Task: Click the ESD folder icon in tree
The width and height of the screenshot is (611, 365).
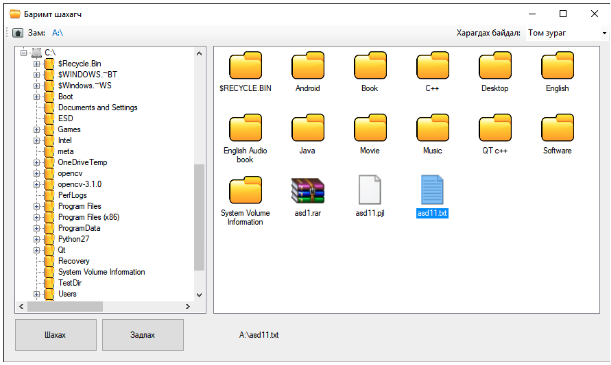Action: (49, 118)
